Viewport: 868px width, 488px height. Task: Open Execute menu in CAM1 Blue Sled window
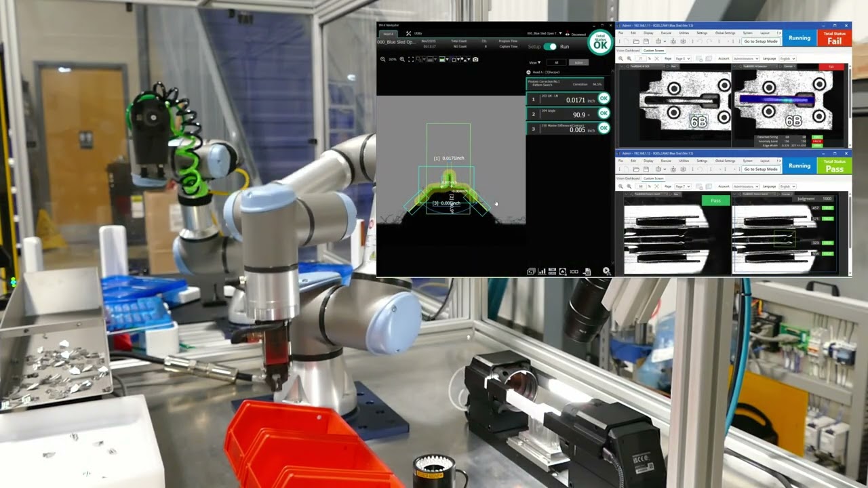666,33
